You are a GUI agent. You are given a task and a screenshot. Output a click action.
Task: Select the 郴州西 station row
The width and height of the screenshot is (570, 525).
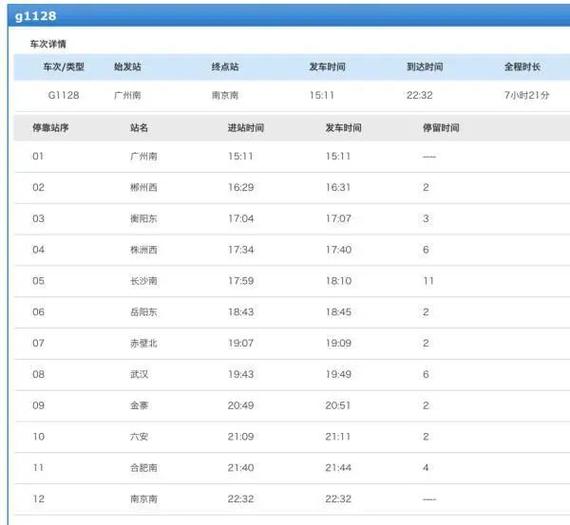click(x=292, y=188)
